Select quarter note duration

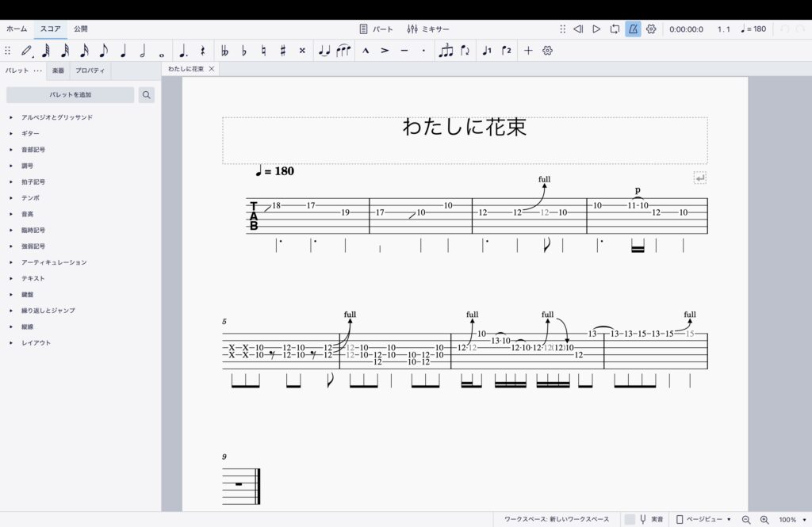click(123, 51)
